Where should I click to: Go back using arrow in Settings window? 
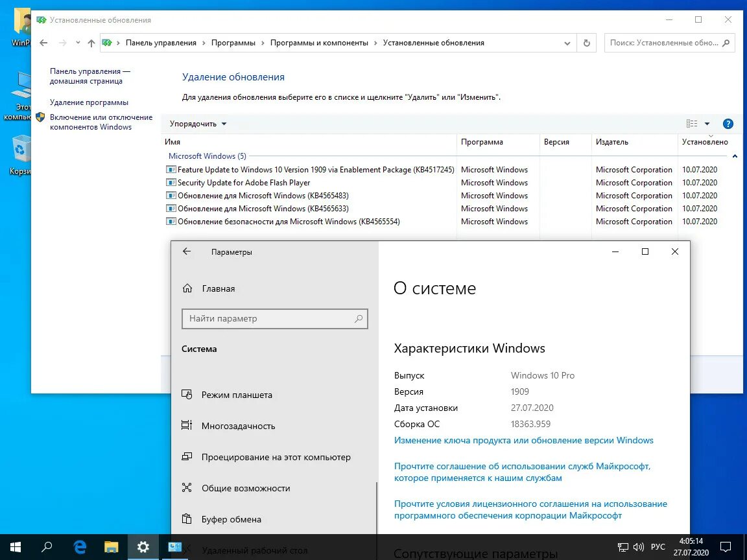click(x=187, y=251)
